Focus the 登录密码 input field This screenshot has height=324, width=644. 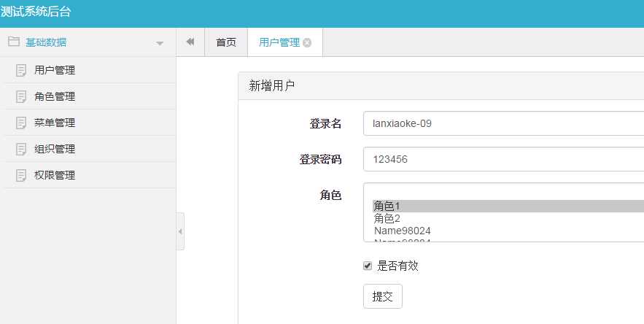click(503, 159)
